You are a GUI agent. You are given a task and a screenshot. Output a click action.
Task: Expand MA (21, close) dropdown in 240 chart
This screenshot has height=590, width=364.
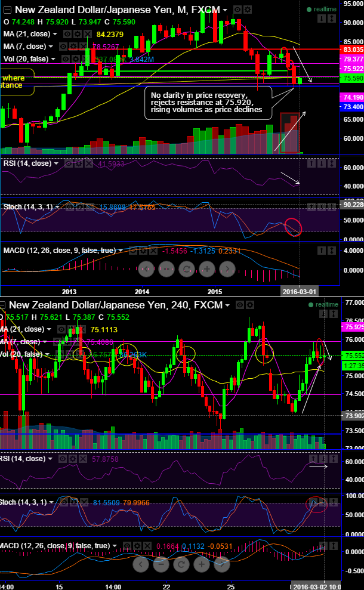click(50, 330)
